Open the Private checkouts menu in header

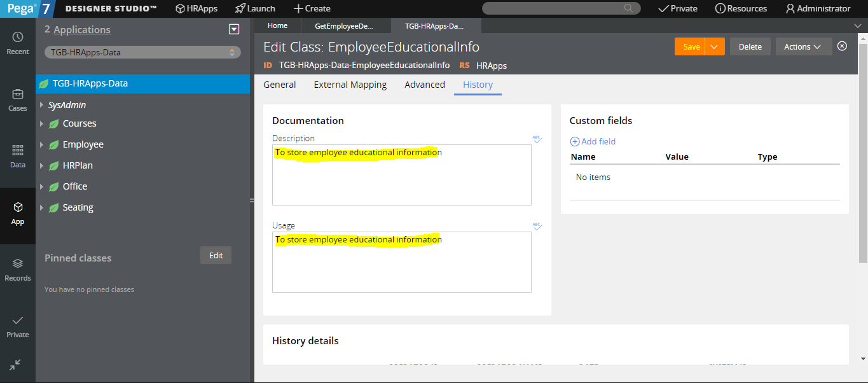[x=677, y=8]
